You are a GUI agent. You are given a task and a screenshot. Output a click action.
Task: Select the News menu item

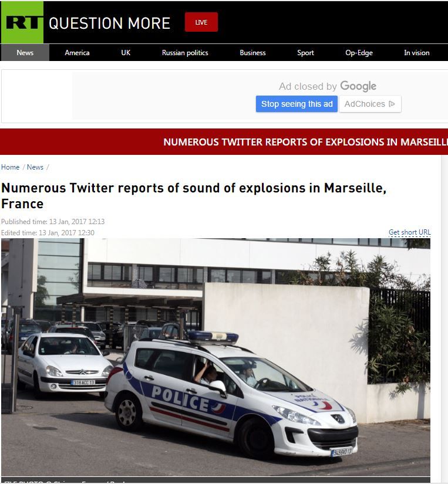[25, 52]
